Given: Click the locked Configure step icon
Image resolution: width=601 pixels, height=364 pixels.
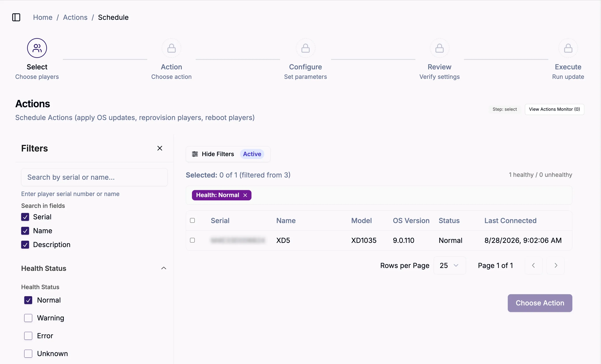Looking at the screenshot, I should (x=305, y=48).
